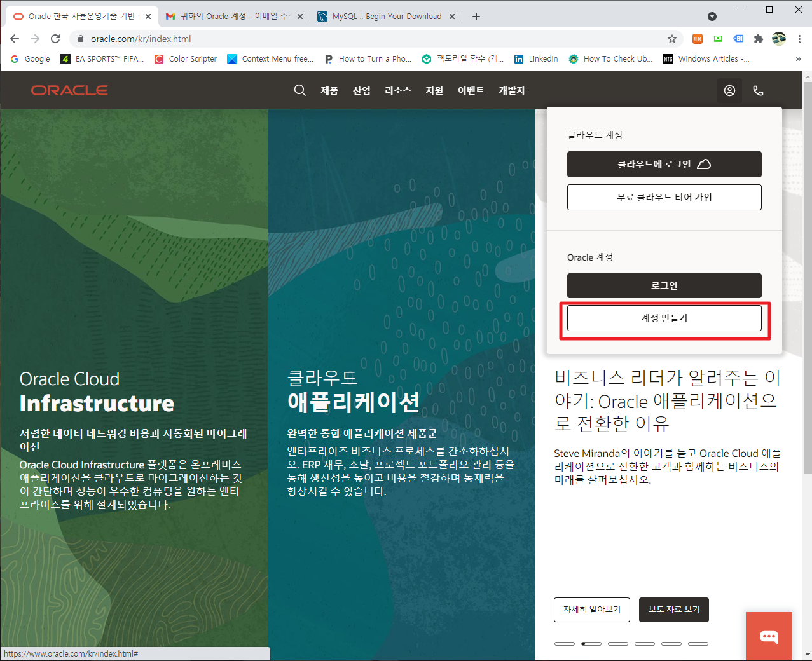Open the Windows Articles bookmark
812x661 pixels.
[x=706, y=59]
